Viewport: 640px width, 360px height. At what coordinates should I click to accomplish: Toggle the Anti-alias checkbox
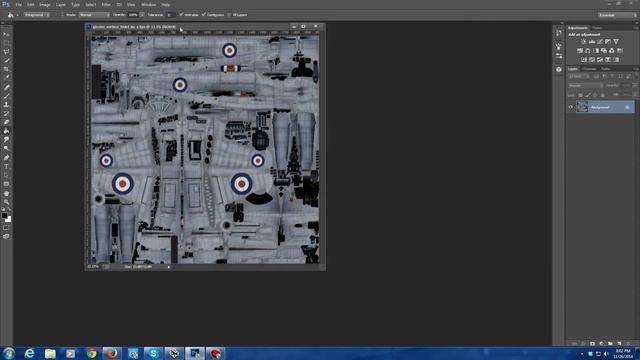(x=181, y=15)
